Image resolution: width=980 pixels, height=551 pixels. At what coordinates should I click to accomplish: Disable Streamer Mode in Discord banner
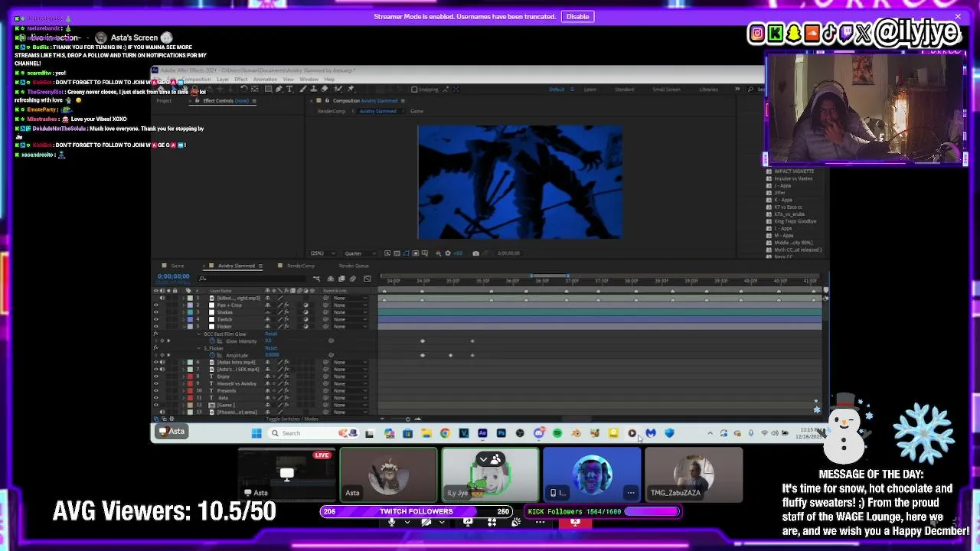[577, 16]
